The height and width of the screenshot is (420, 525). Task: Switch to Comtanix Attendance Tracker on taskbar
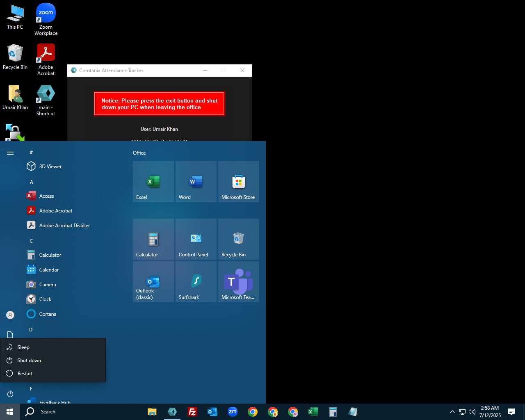(172, 412)
